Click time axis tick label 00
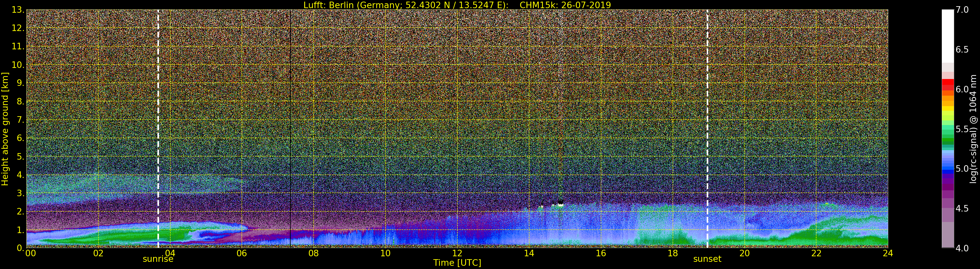This screenshot has width=980, height=269. 30,253
